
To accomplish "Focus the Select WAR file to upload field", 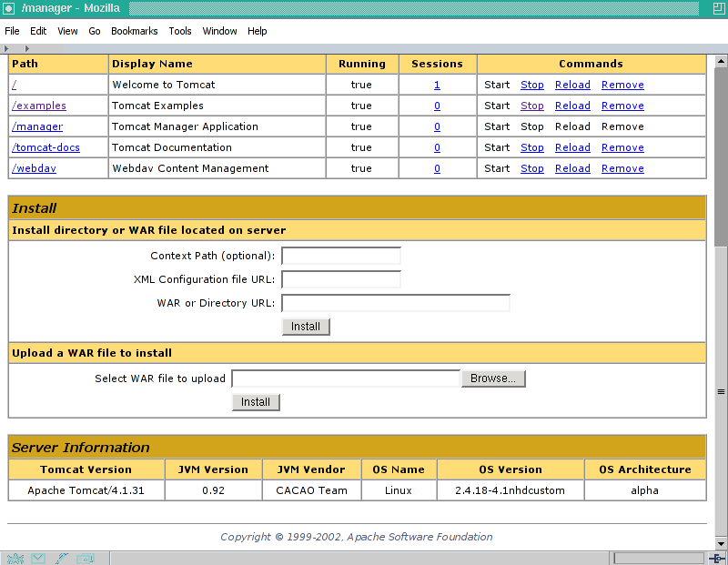I will 346,378.
